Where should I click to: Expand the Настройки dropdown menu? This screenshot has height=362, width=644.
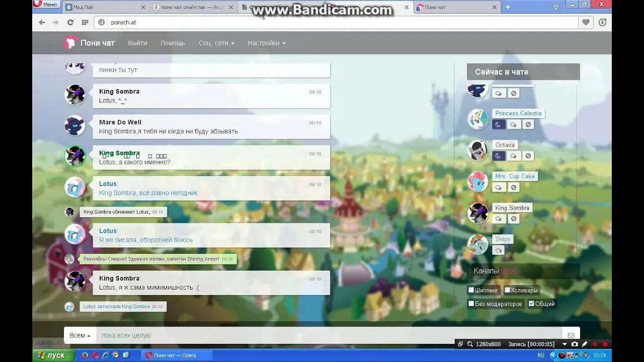coord(267,43)
